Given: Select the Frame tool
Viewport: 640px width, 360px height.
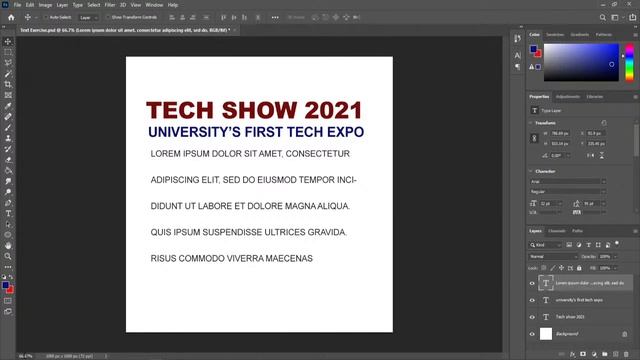Looking at the screenshot, I should tap(8, 95).
